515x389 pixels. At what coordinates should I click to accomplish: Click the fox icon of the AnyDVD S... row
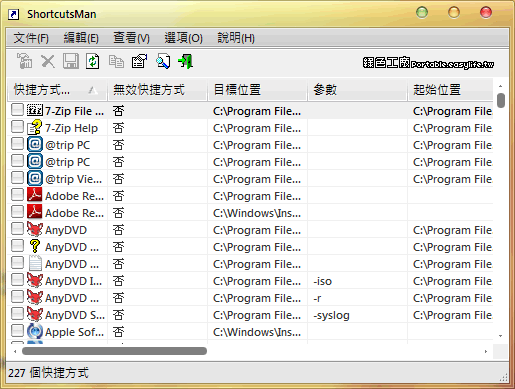35,314
